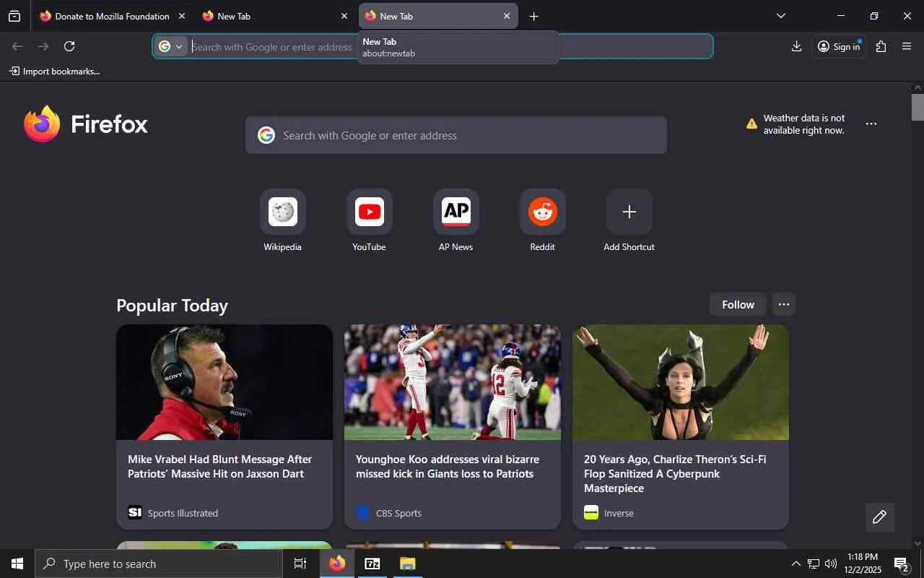Click the Windows taskbar search box
Viewport: 924px width, 578px height.
pos(159,564)
